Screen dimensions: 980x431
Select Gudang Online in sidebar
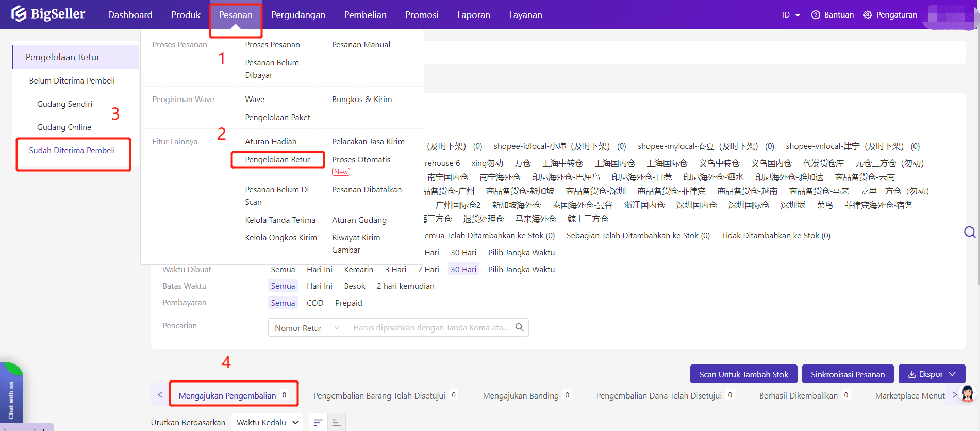64,127
